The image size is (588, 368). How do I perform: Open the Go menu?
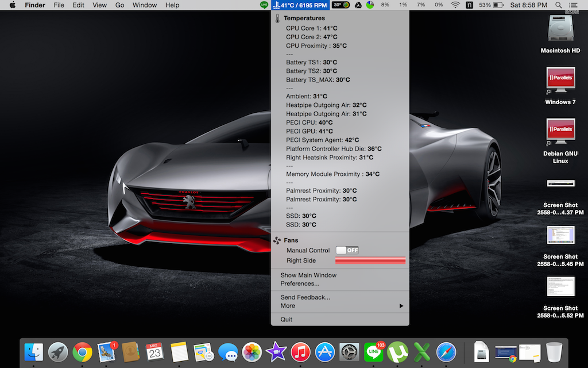pos(119,5)
